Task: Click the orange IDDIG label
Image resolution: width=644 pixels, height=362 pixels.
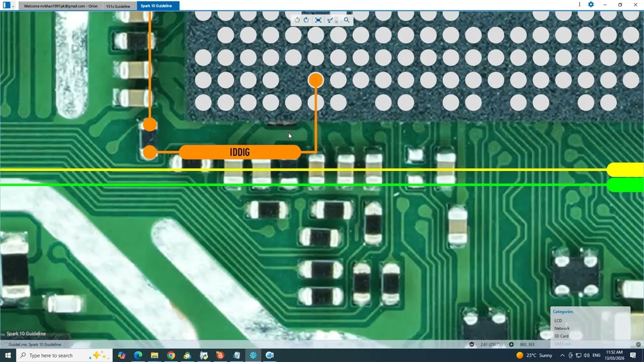Action: coord(239,152)
